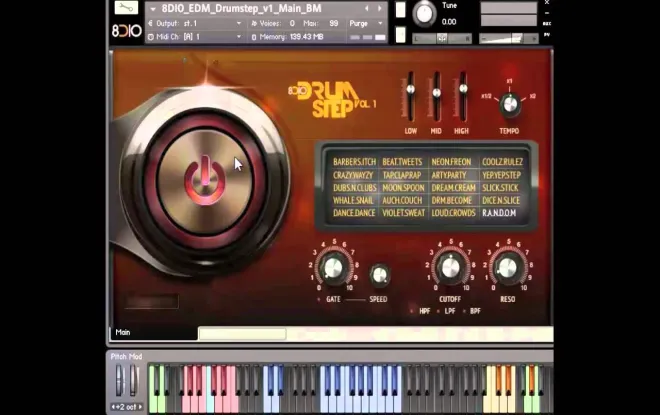This screenshot has height=415, width=660.
Task: Select the BARBERS.ITCH preset
Action: tap(354, 162)
